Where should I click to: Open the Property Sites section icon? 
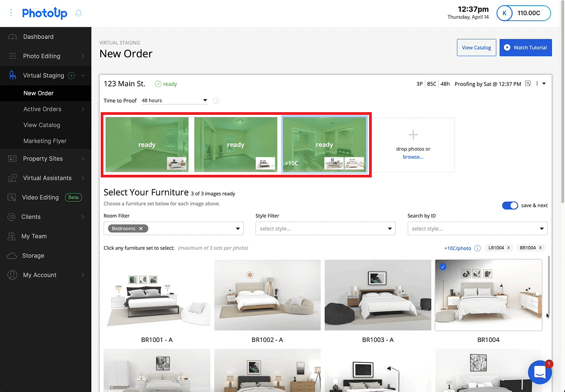point(13,158)
